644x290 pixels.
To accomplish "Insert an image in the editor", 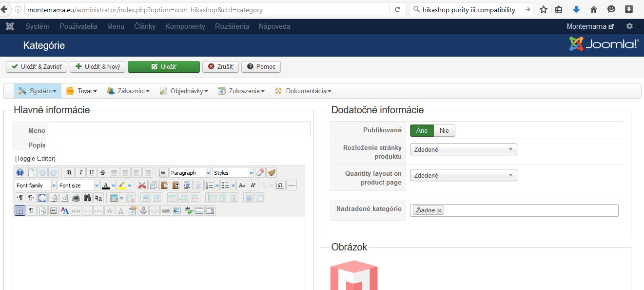I will [177, 211].
